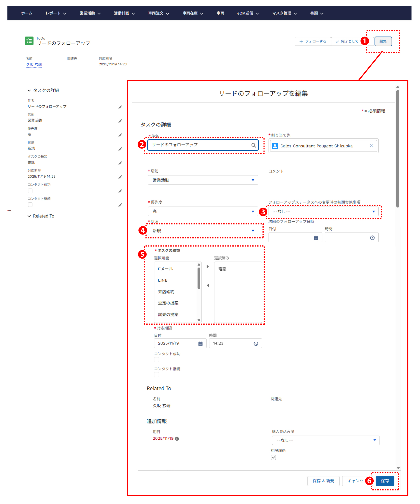420x504 pixels.
Task: Toggle 期限超過 checkbox
Action: point(273,457)
